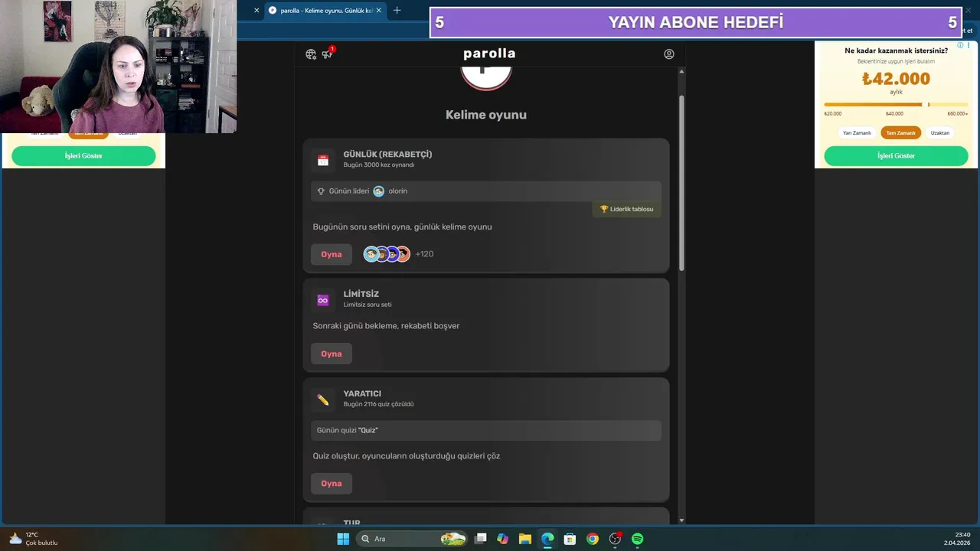Viewport: 980px width, 551px height.
Task: Open a new browser tab
Action: pos(397,11)
